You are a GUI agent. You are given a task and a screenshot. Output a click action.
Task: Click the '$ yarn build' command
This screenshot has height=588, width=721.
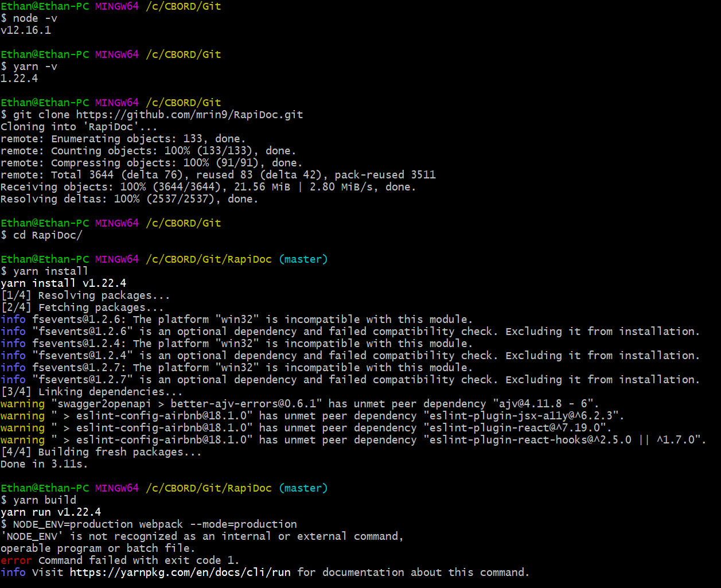[x=38, y=500]
